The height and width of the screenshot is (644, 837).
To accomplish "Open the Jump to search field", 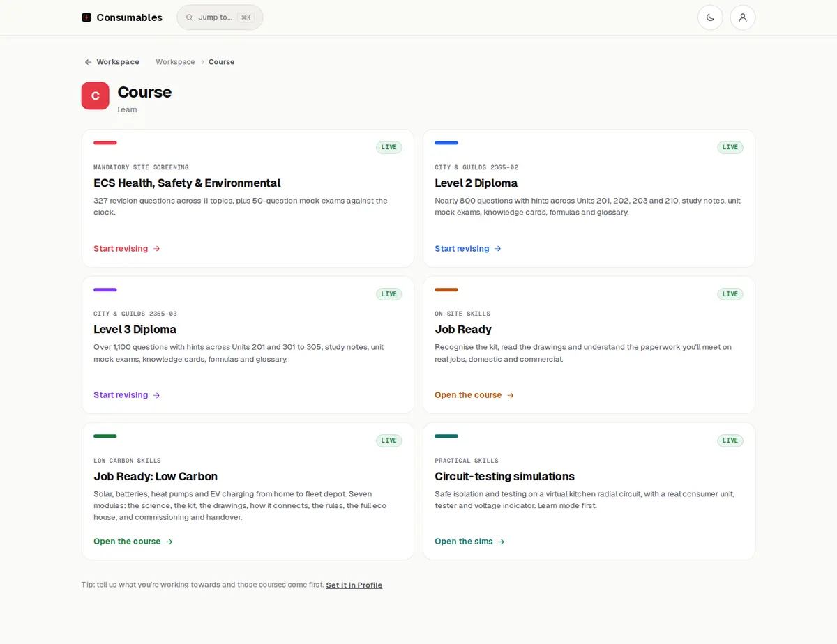I will 220,17.
